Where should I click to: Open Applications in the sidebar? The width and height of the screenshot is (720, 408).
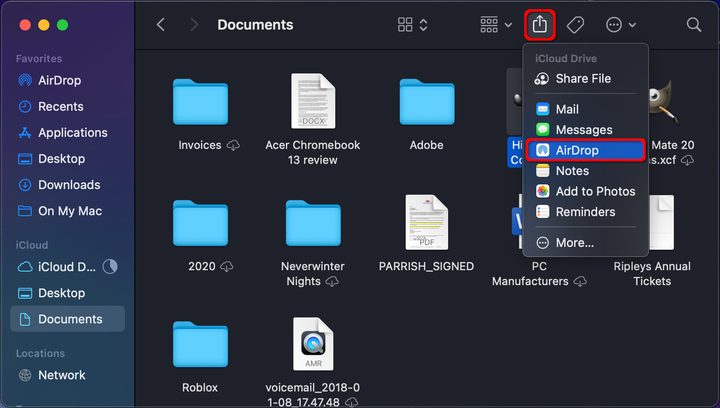tap(68, 133)
